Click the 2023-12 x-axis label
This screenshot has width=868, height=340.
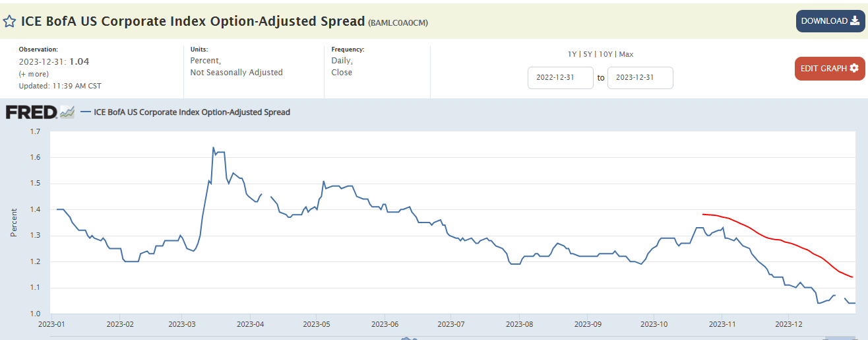tap(788, 324)
